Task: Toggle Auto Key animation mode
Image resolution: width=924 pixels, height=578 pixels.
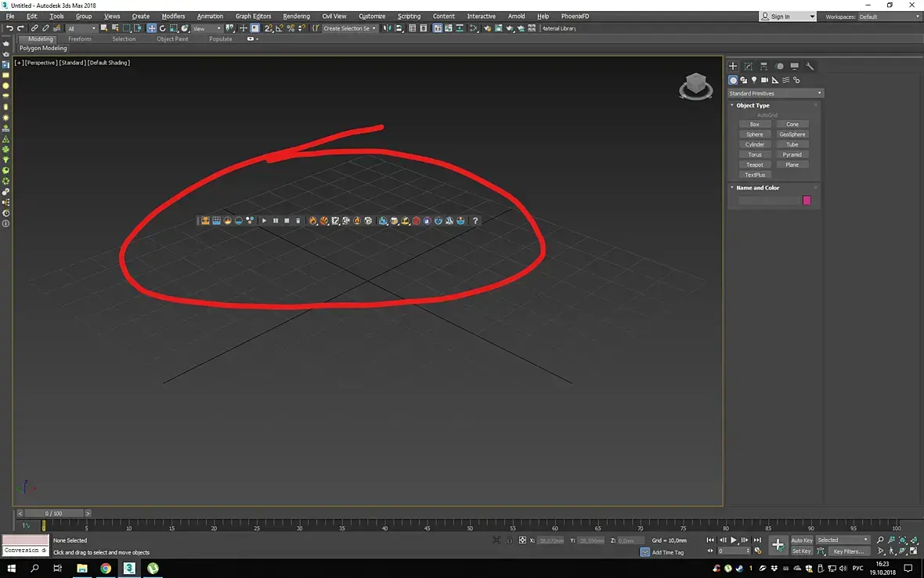Action: click(801, 540)
